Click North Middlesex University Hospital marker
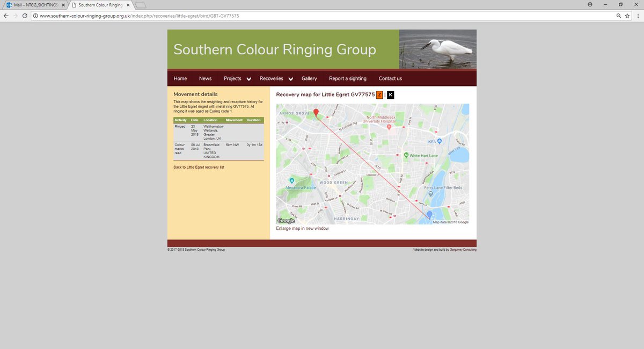 pos(389,127)
